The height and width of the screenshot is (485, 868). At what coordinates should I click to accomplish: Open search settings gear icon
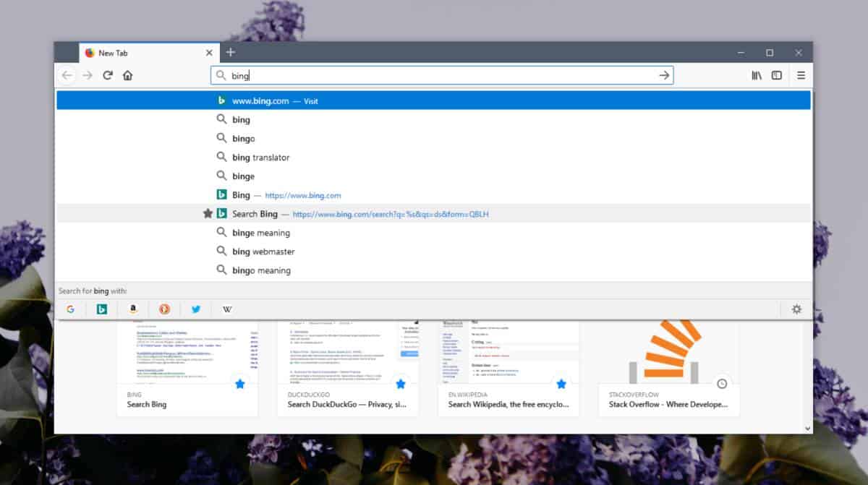(x=796, y=309)
